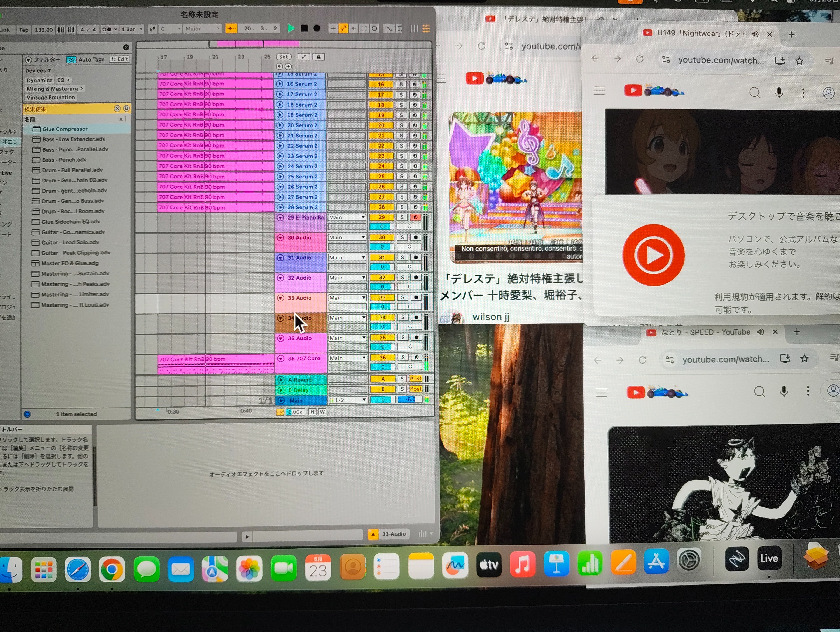Image resolution: width=840 pixels, height=632 pixels.
Task: Click the Set locator button
Action: [283, 57]
